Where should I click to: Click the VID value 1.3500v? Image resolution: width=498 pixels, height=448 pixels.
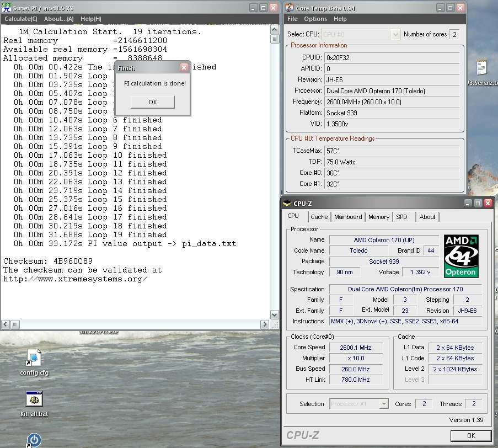(x=392, y=124)
